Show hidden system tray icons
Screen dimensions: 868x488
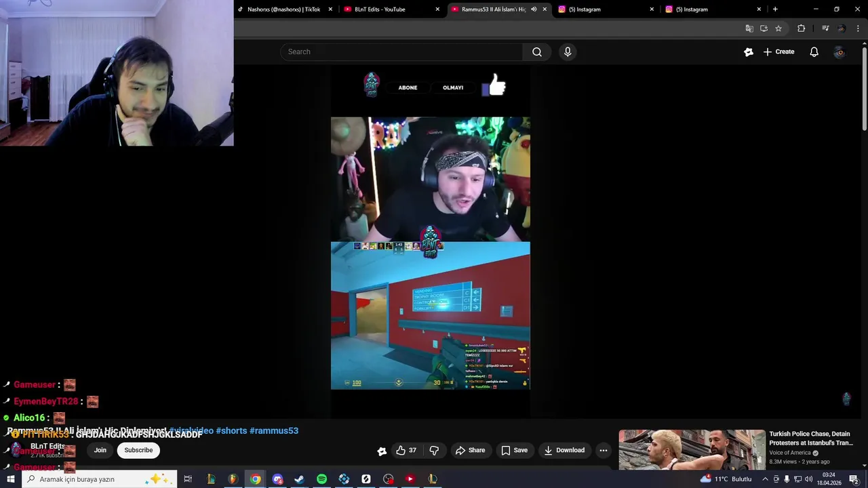click(x=765, y=479)
